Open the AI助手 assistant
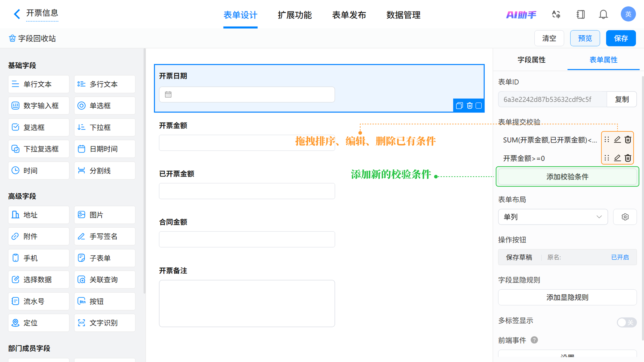The height and width of the screenshot is (362, 644). click(521, 15)
